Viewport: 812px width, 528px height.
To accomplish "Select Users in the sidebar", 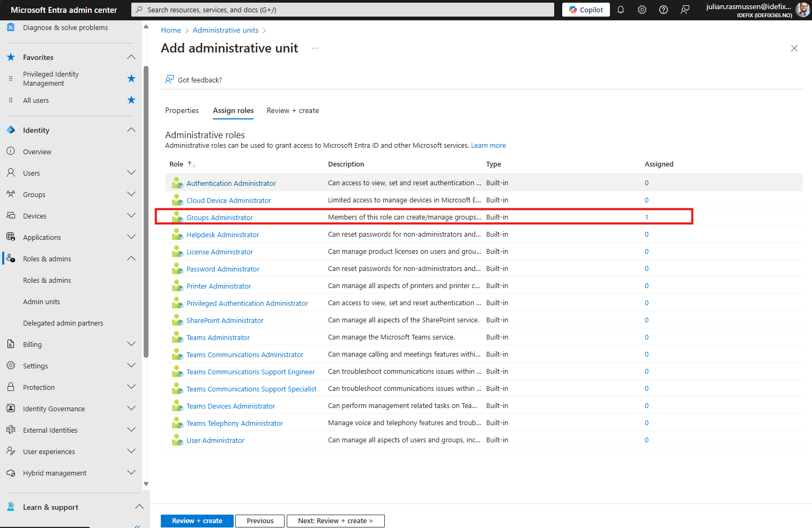I will click(32, 172).
